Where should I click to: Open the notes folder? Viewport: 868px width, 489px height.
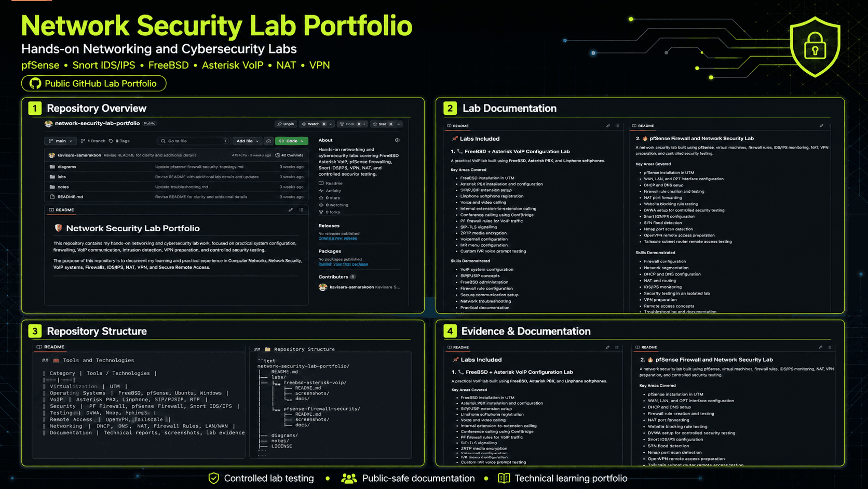pos(63,187)
